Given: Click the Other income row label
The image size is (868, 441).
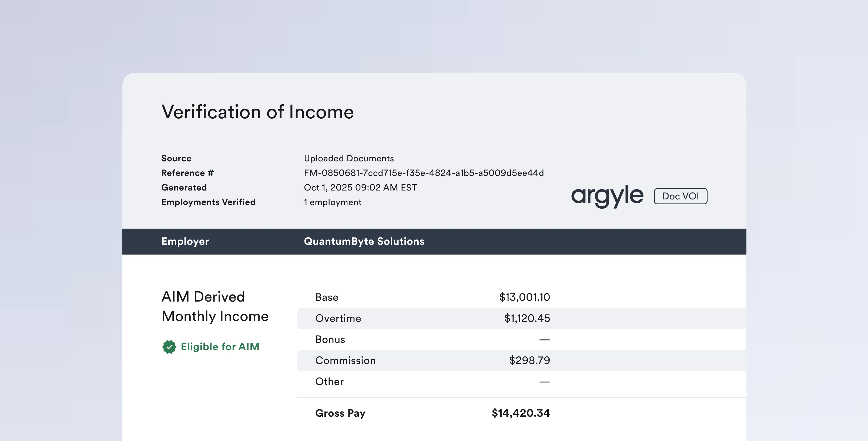Looking at the screenshot, I should 329,382.
